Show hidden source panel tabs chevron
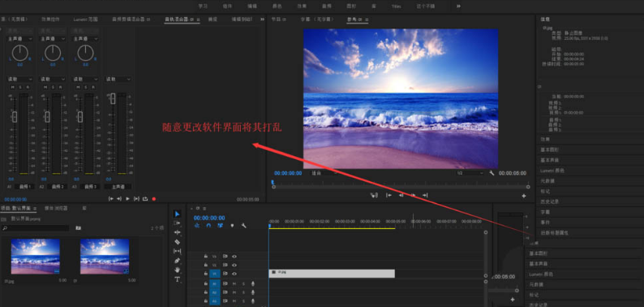Screen dimensions: 644x307 262,19
